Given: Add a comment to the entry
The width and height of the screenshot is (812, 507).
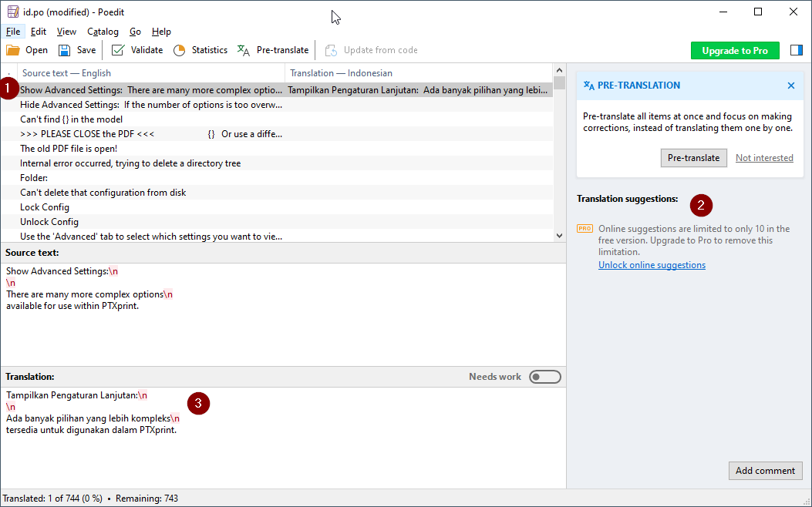Looking at the screenshot, I should tap(765, 471).
